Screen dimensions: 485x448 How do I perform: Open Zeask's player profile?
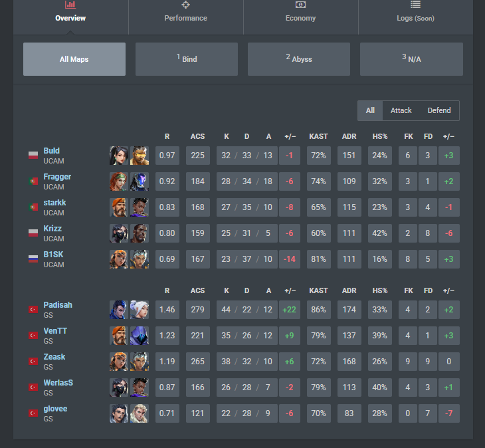(54, 357)
